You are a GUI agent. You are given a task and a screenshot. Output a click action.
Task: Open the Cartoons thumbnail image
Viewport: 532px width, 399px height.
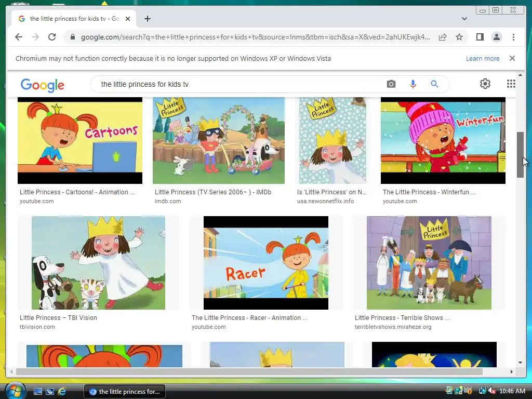(80, 140)
